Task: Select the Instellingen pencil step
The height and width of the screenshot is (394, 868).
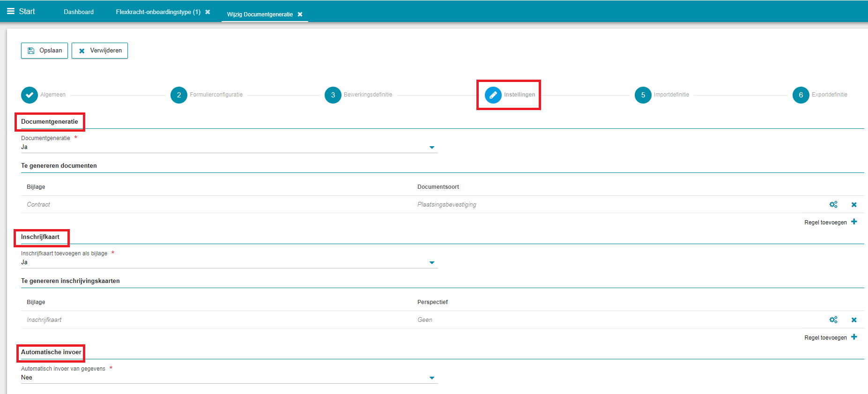Action: point(493,95)
